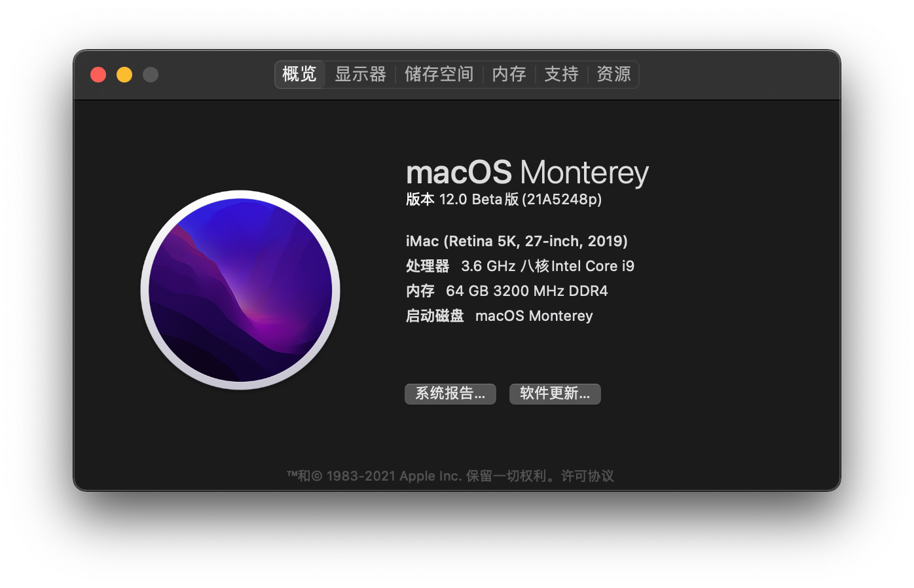
Task: Click the iMac Retina 5K model line
Action: (x=517, y=241)
